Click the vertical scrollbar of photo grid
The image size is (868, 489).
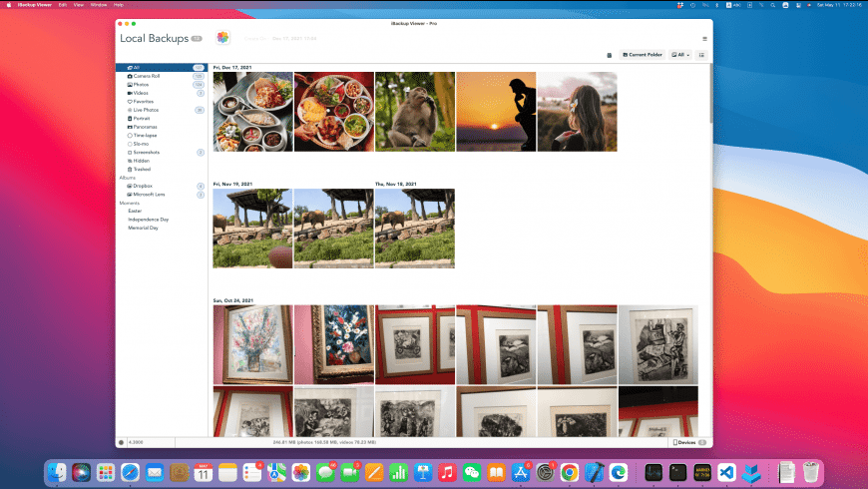click(710, 94)
